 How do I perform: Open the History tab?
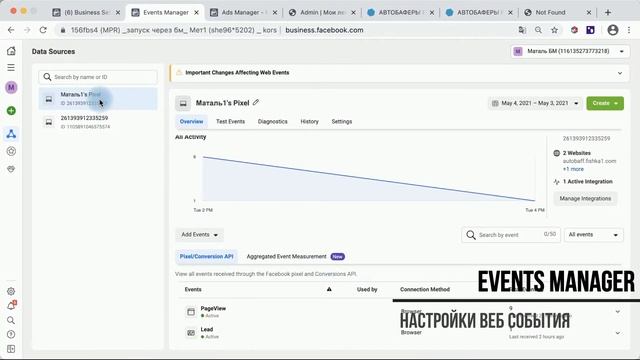point(309,122)
